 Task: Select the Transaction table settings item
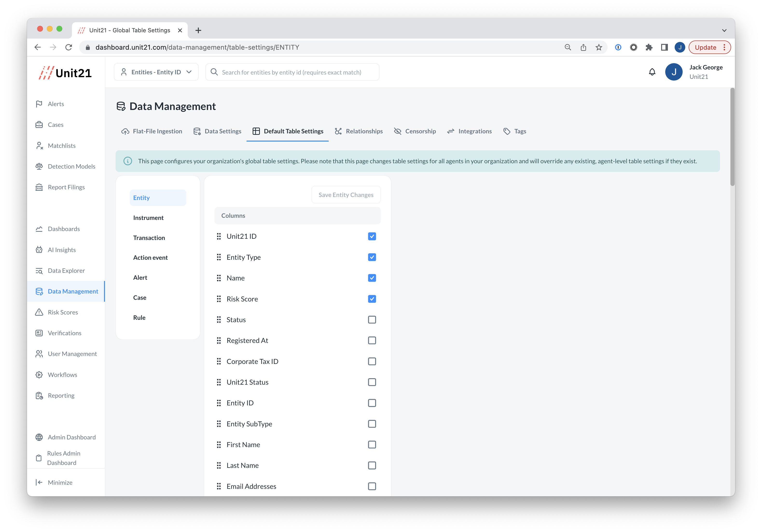[149, 238]
